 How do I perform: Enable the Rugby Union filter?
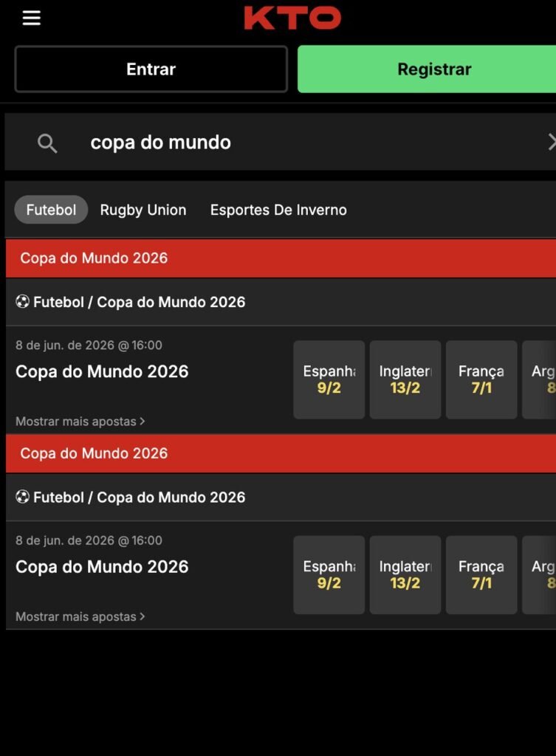[x=143, y=210]
